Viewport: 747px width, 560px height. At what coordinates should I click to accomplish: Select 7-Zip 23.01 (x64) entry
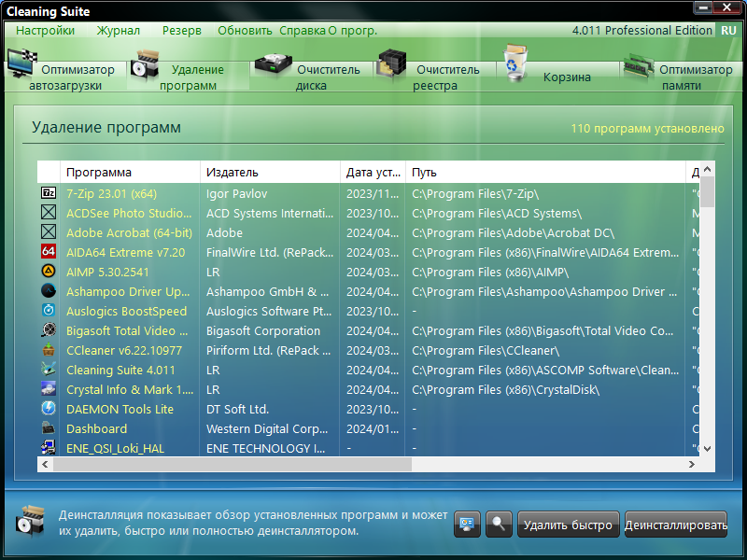pos(111,193)
